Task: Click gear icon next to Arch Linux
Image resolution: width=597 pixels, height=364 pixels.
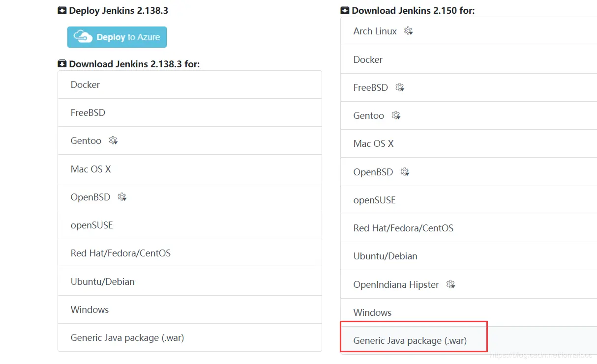Action: (408, 31)
